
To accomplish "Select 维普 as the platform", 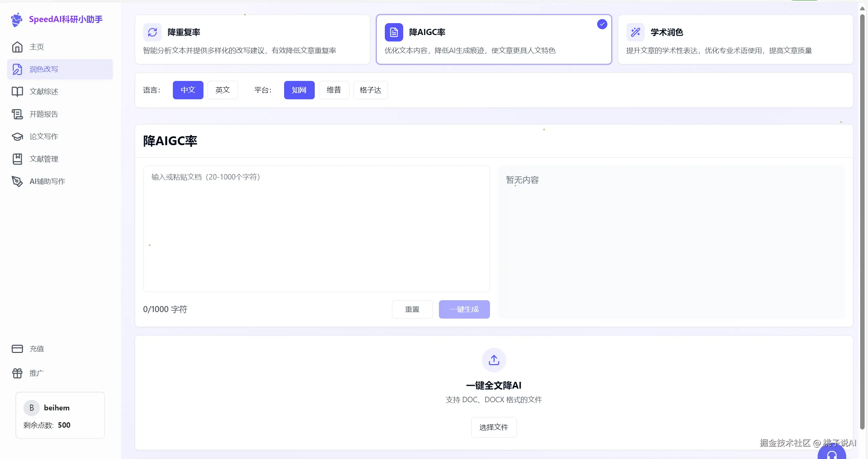I will (x=333, y=90).
